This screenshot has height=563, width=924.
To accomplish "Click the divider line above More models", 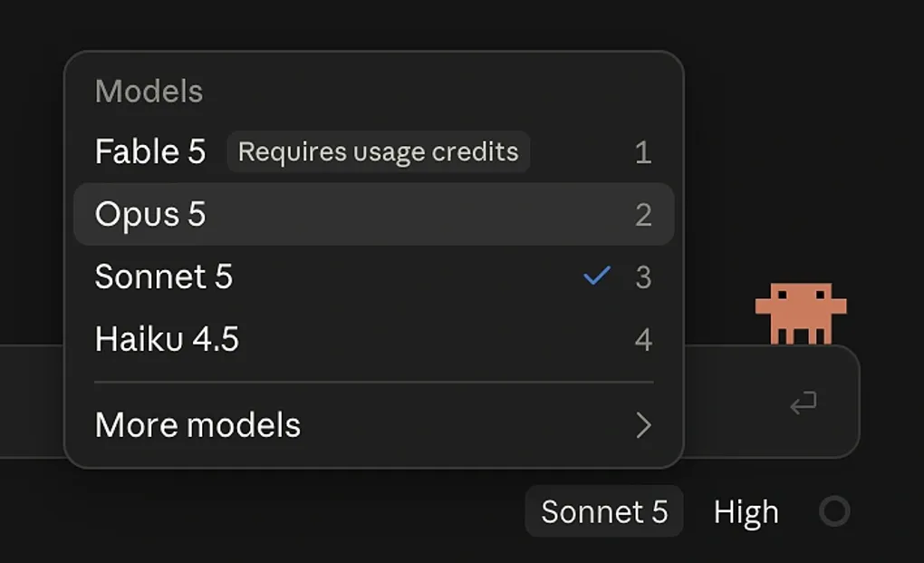I will pyautogui.click(x=373, y=382).
